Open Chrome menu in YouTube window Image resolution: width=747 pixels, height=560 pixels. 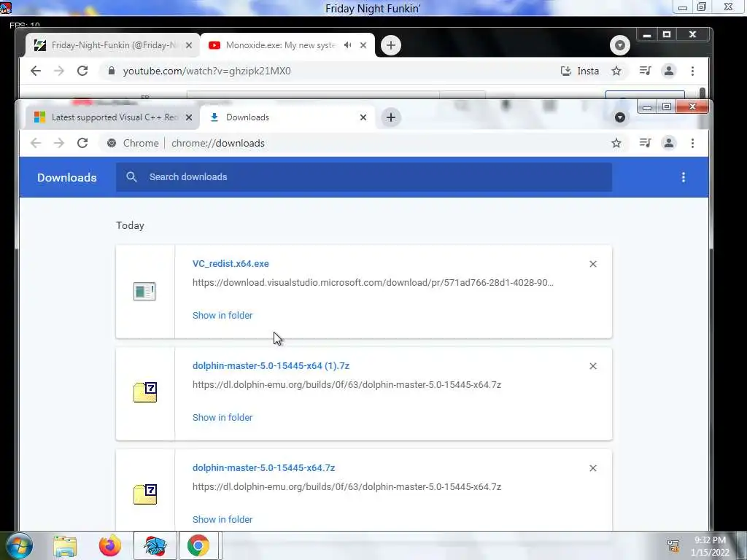pyautogui.click(x=693, y=71)
